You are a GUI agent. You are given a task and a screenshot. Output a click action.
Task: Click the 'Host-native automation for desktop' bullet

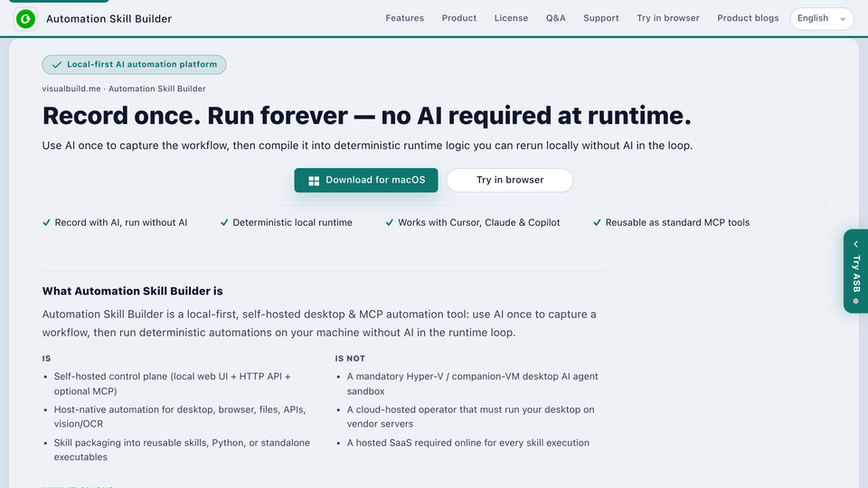(x=180, y=417)
